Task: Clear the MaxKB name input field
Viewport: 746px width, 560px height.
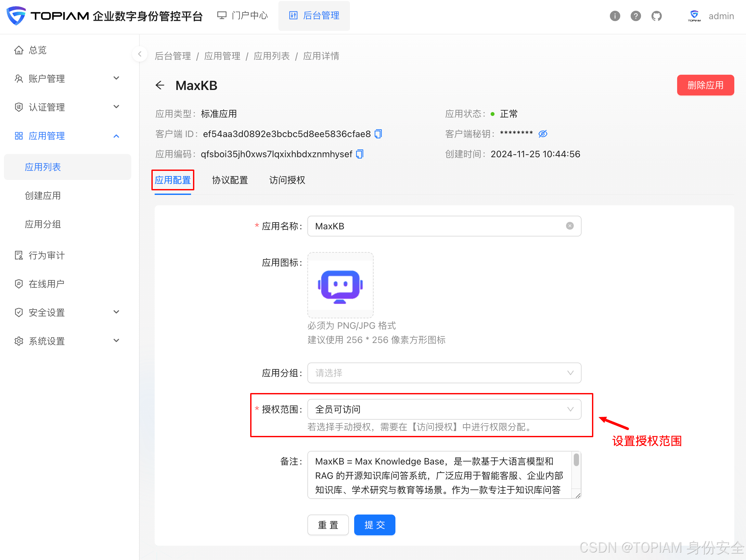Action: coord(570,226)
